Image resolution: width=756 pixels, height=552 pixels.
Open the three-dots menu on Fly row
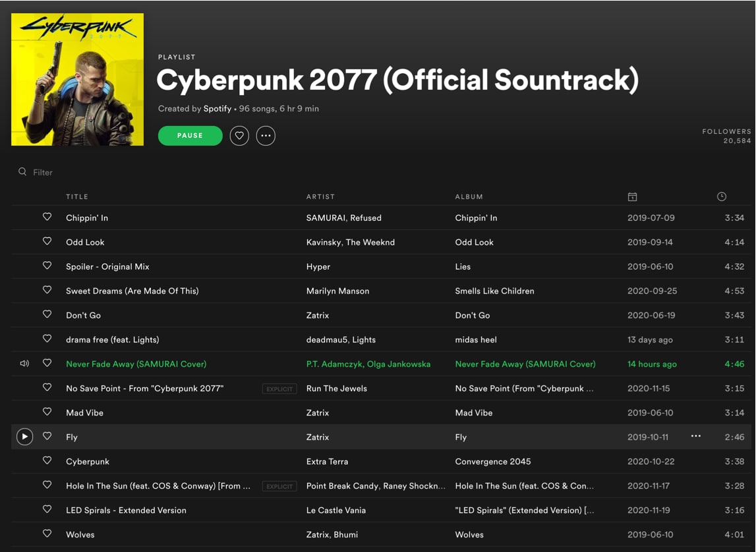pyautogui.click(x=696, y=436)
